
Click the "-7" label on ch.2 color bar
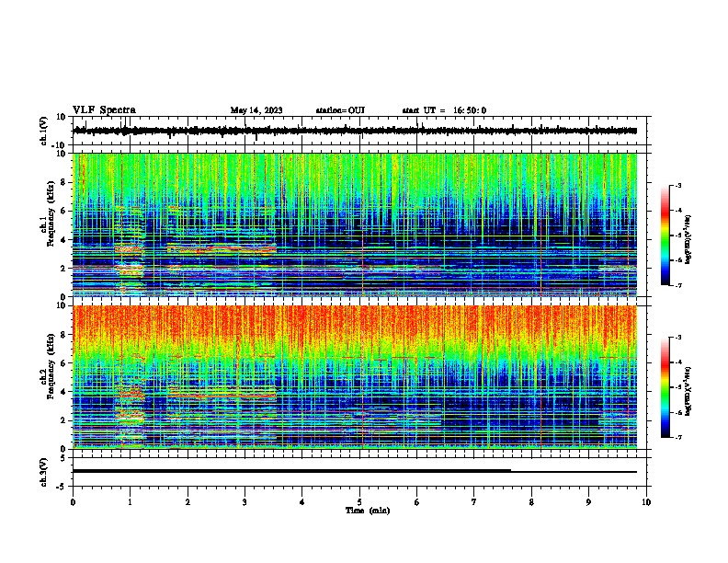click(x=678, y=437)
